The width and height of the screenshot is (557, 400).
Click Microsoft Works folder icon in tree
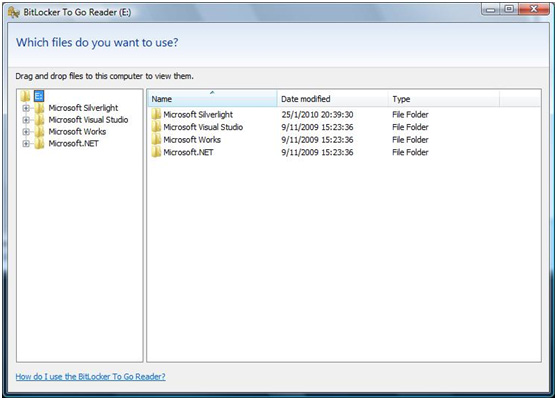[39, 132]
